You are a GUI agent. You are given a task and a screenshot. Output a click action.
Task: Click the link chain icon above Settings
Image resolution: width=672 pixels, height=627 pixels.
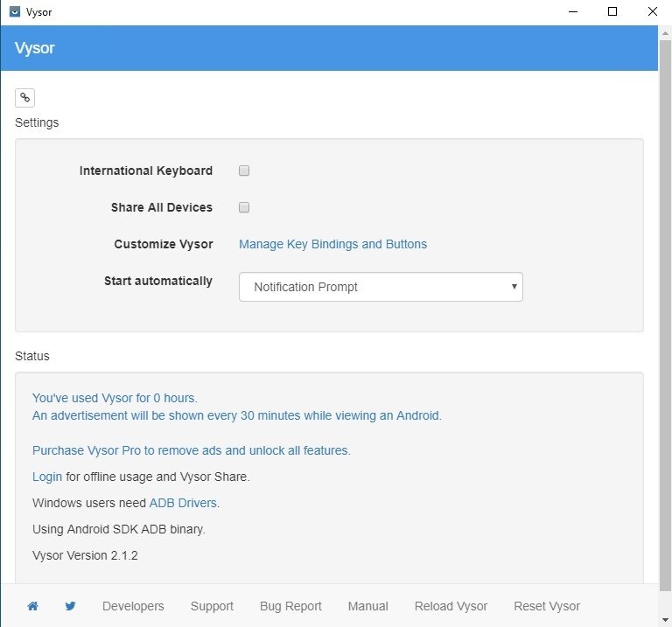coord(24,98)
